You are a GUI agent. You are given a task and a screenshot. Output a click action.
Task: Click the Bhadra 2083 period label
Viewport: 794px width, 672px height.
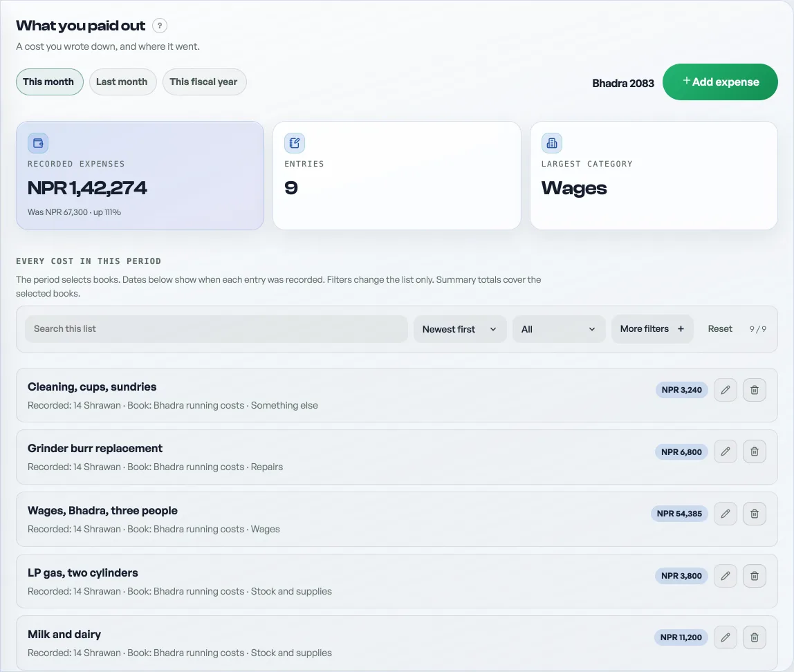[x=623, y=83]
